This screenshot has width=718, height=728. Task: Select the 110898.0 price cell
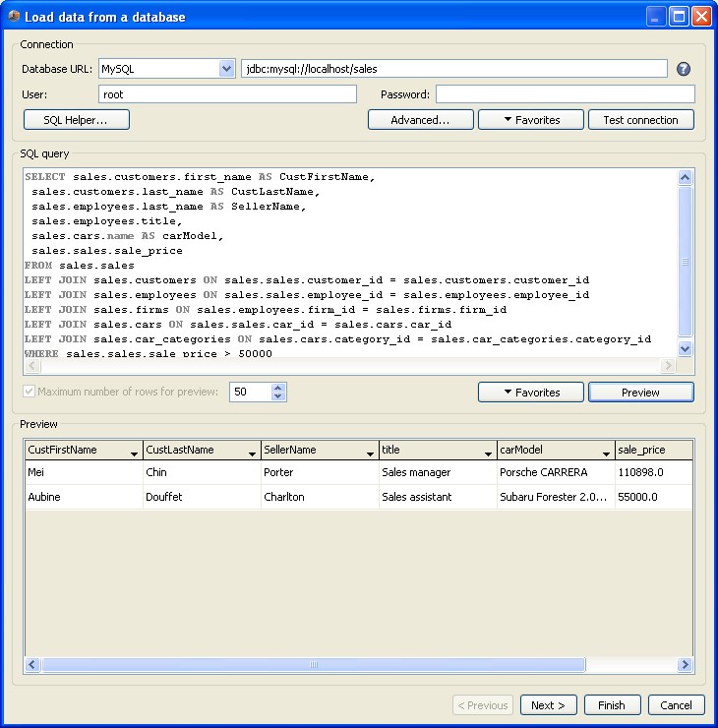pos(654,472)
